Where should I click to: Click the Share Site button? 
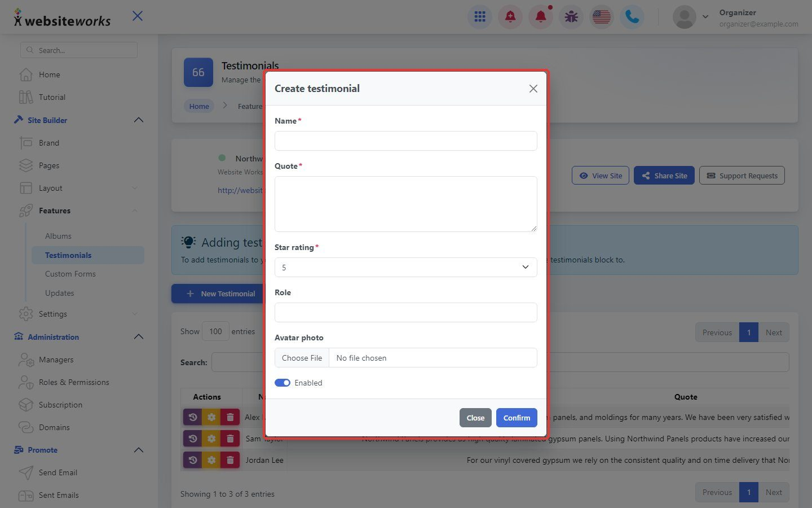pyautogui.click(x=664, y=176)
